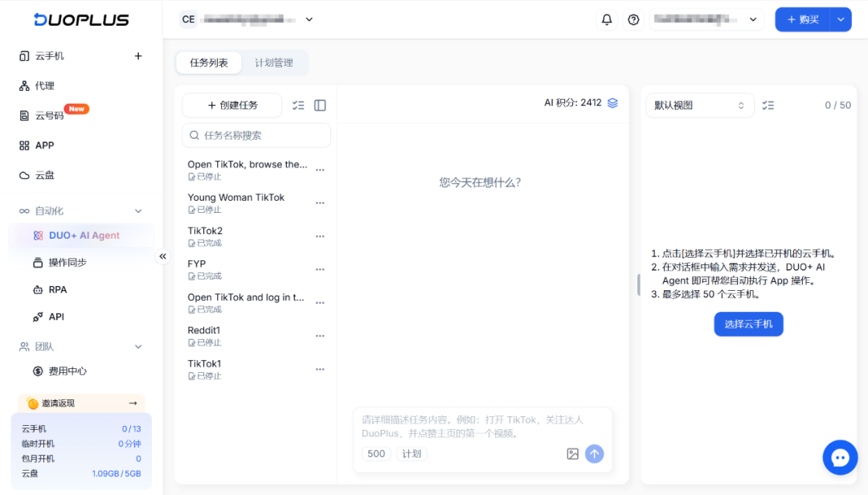
Task: Collapse the sidebar with the double-chevron
Action: point(162,256)
